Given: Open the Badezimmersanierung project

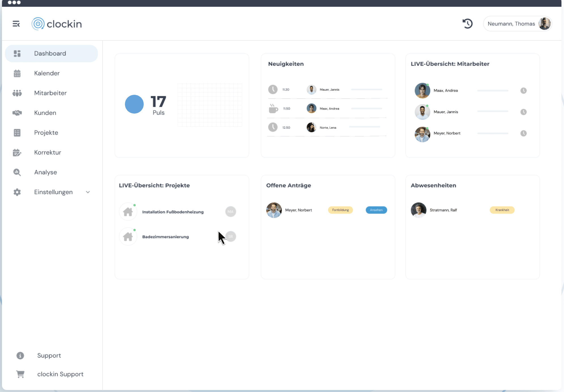Looking at the screenshot, I should coord(165,237).
